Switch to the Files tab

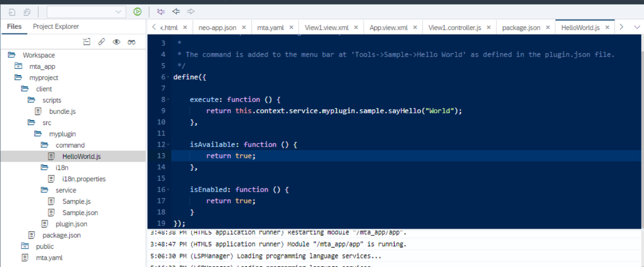pos(14,26)
